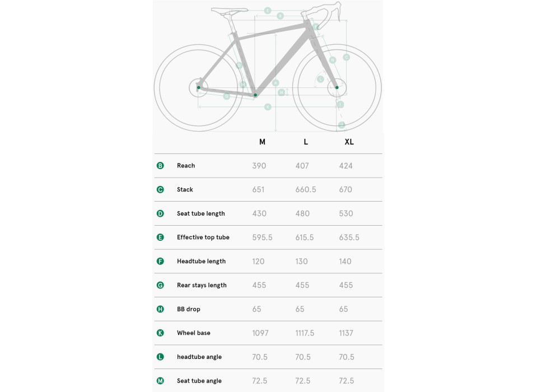Select the green F badge beside Headtube length
This screenshot has width=537, height=392.
160,262
